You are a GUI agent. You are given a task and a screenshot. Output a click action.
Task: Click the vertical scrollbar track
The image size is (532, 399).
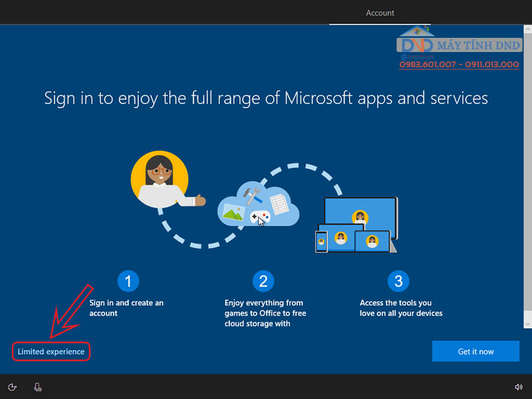click(x=528, y=176)
